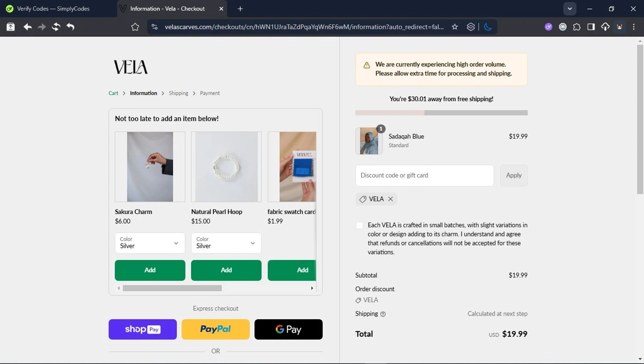Viewport: 644px width, 364px height.
Task: Click the page vertical scrollbar
Action: coord(640,119)
